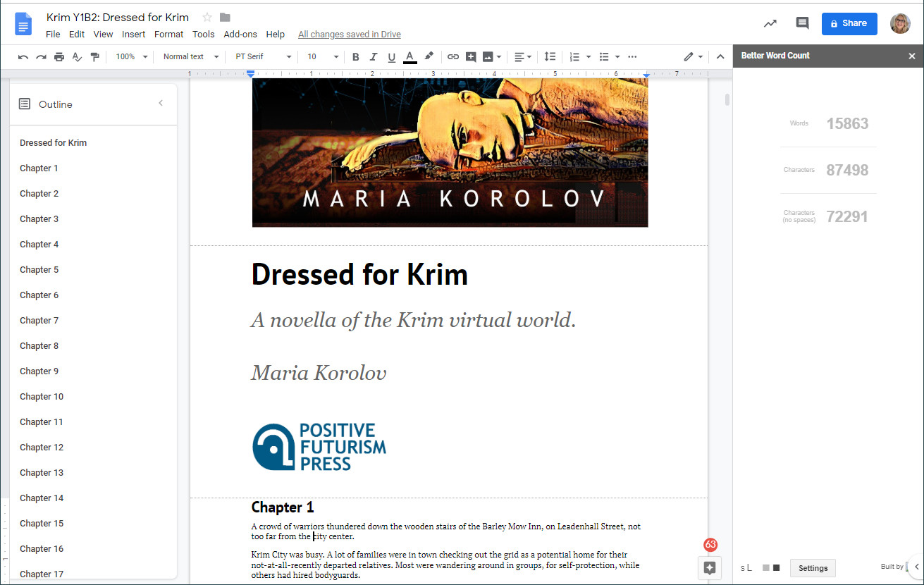
Task: Go to Chapter 1 in outline
Action: tap(39, 168)
